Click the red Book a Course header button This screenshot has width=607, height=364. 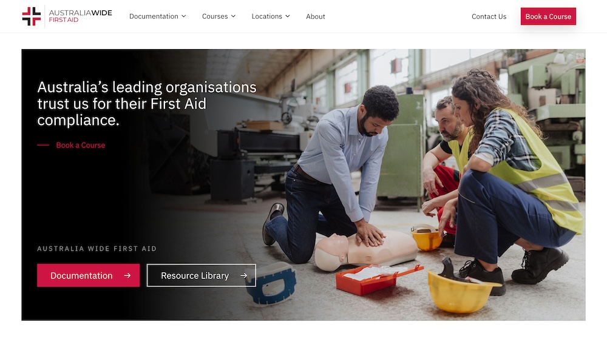pos(548,16)
